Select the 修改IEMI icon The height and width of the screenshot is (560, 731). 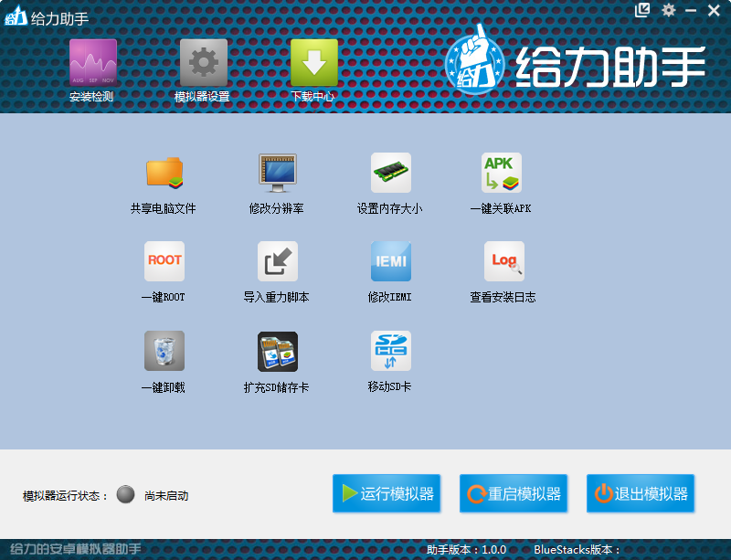click(390, 261)
